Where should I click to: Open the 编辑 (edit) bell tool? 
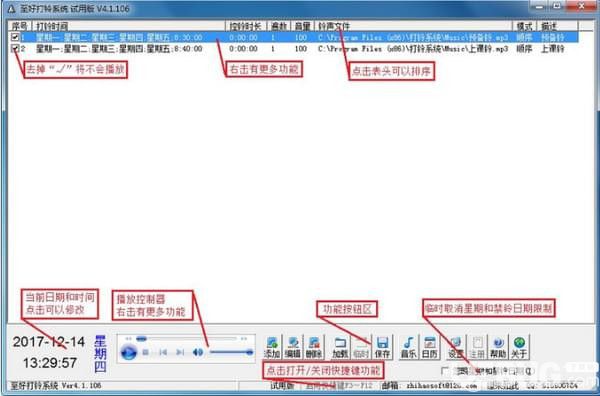pos(293,347)
